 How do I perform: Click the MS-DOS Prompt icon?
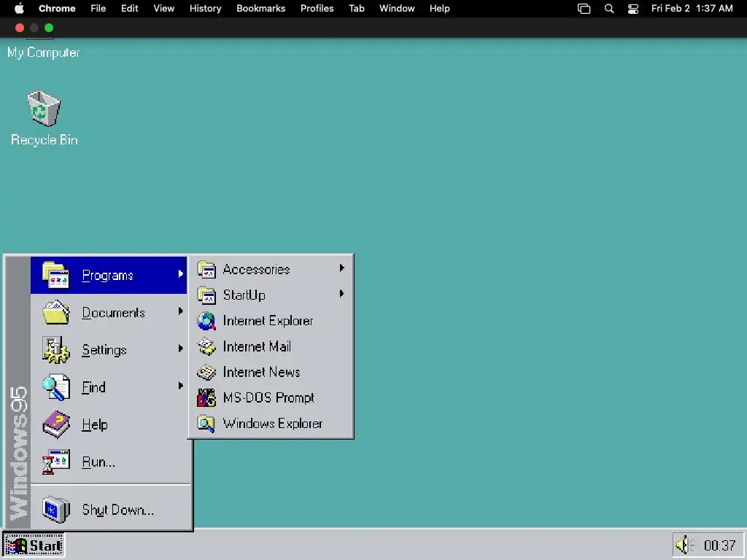[206, 397]
